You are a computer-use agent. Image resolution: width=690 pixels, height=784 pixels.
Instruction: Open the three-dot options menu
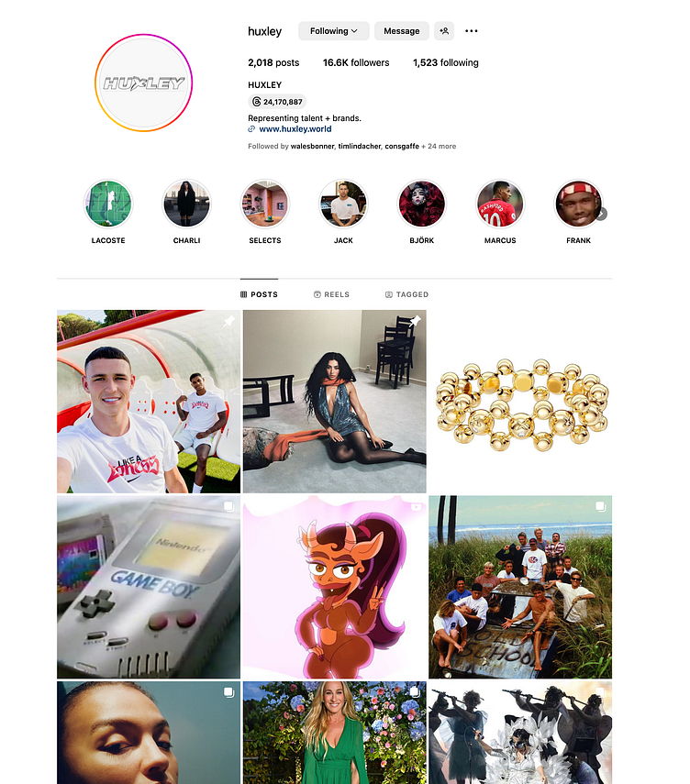tap(471, 31)
